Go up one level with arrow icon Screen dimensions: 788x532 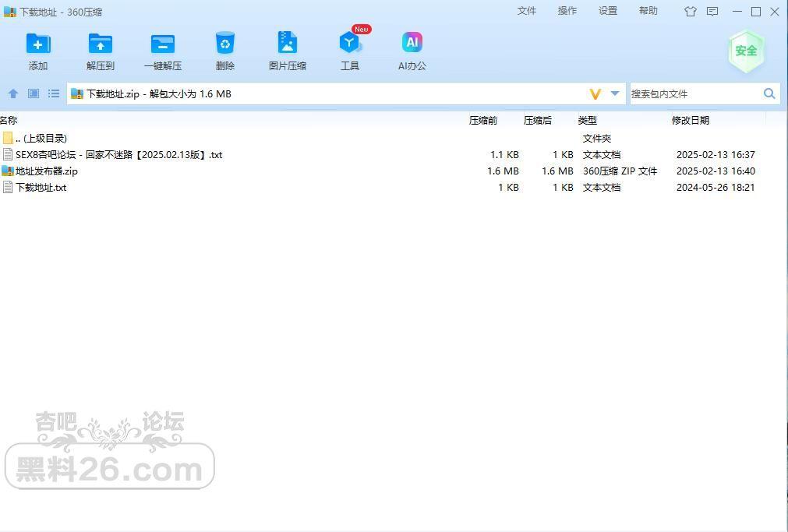click(13, 93)
